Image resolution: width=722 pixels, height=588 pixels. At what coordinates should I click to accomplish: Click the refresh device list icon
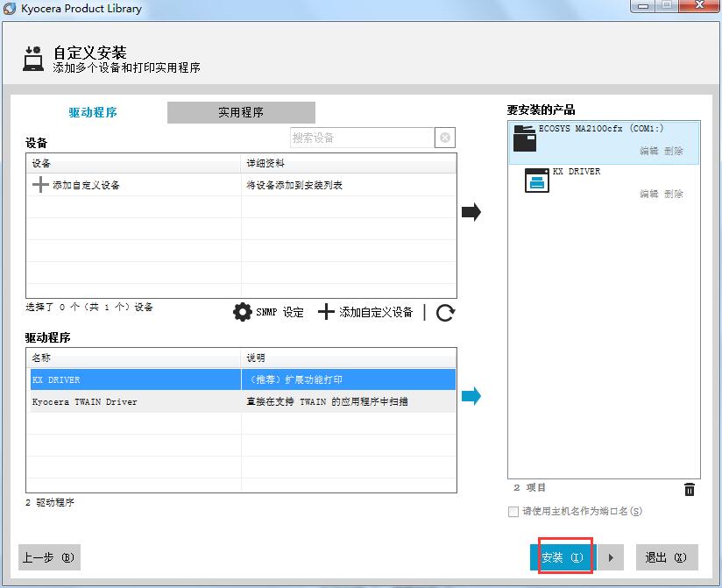pyautogui.click(x=445, y=313)
